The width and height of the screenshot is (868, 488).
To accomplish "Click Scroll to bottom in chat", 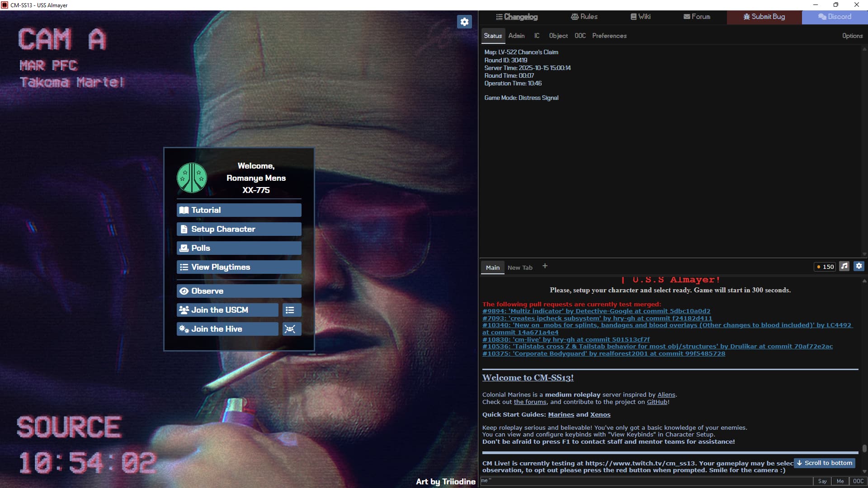I will click(824, 463).
